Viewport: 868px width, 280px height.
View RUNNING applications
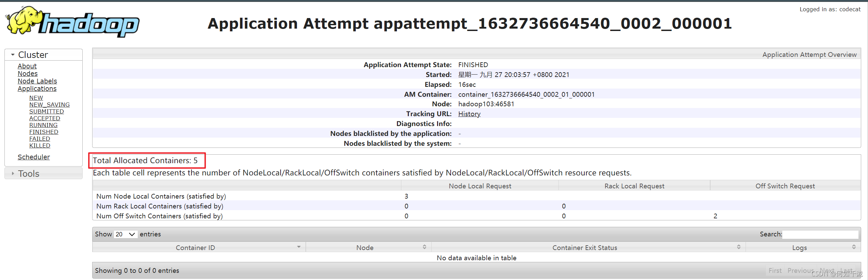click(x=43, y=125)
